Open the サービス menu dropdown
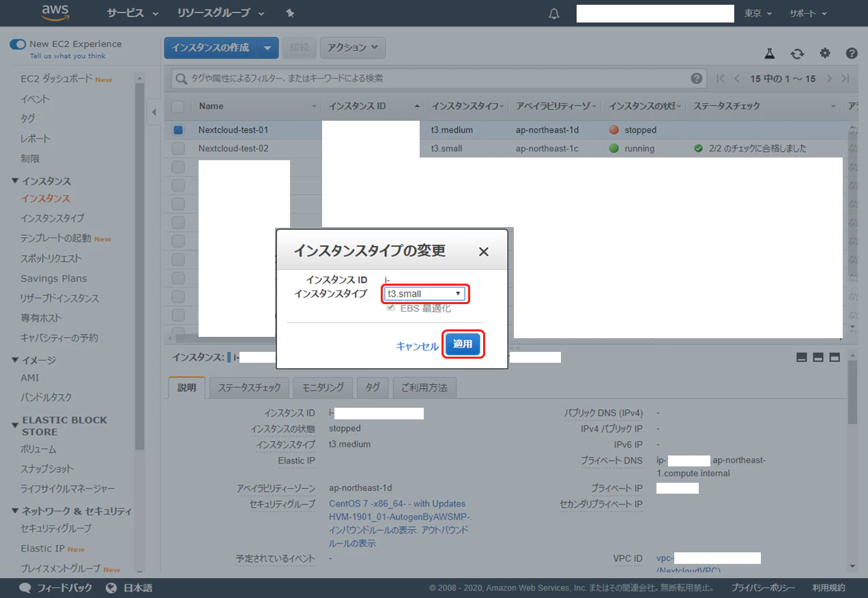The width and height of the screenshot is (868, 598). 132,13
